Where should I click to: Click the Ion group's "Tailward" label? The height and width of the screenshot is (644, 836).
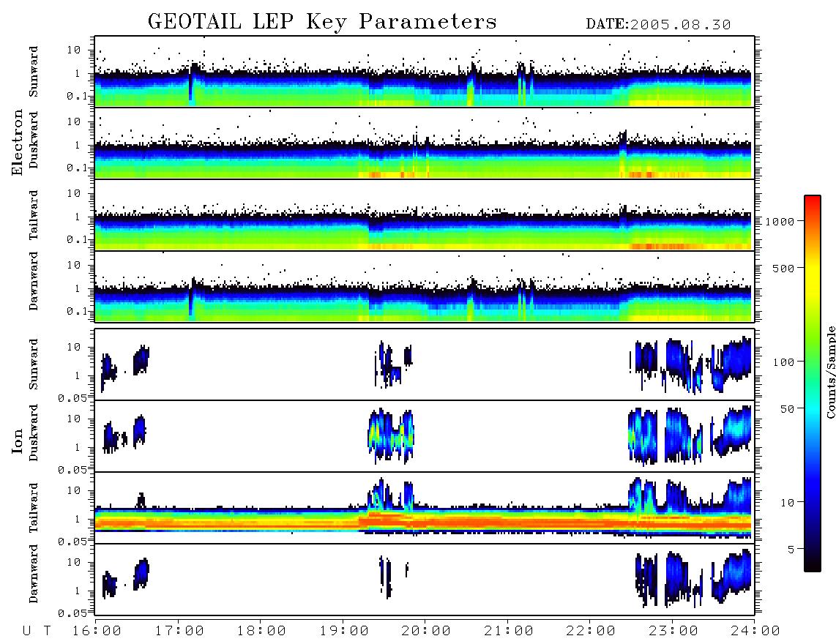(x=34, y=508)
